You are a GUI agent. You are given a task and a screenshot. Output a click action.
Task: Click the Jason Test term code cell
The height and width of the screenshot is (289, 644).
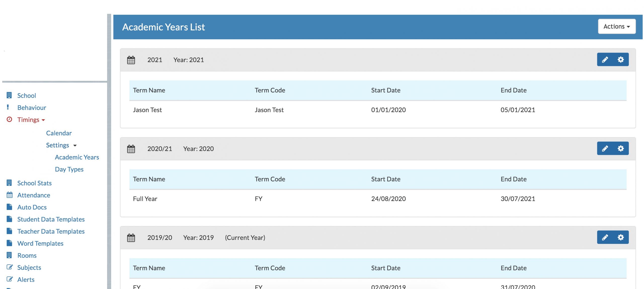pyautogui.click(x=269, y=110)
